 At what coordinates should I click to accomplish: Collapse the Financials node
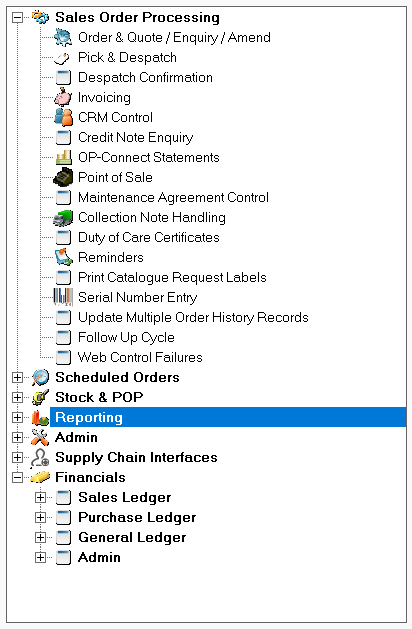pyautogui.click(x=17, y=477)
